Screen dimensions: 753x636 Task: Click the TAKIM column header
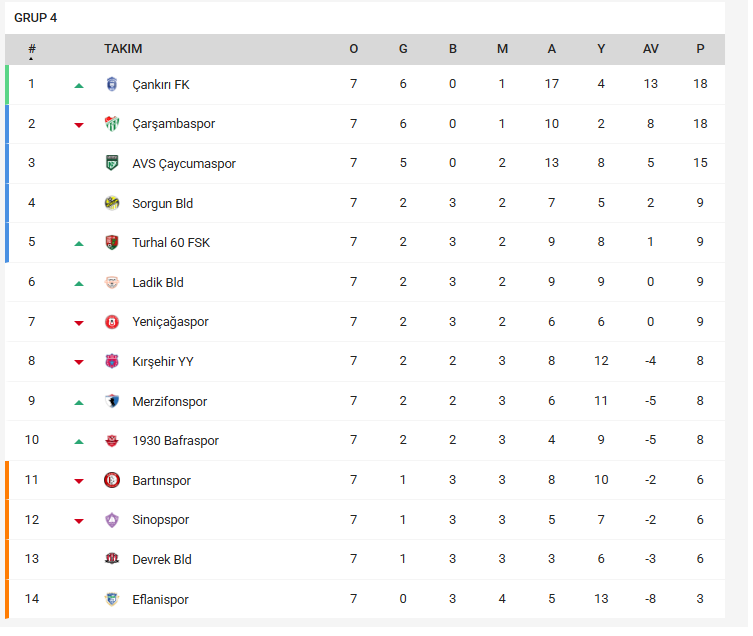(123, 49)
